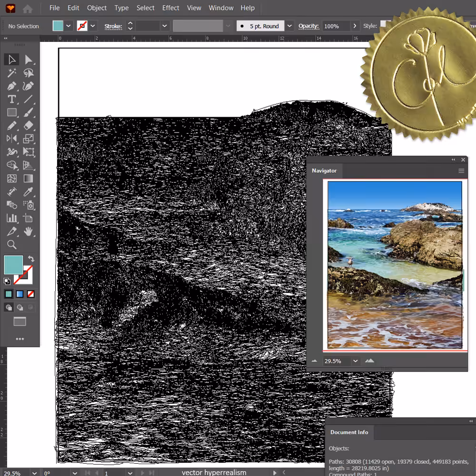Select the Selection tool arrow

(11, 59)
